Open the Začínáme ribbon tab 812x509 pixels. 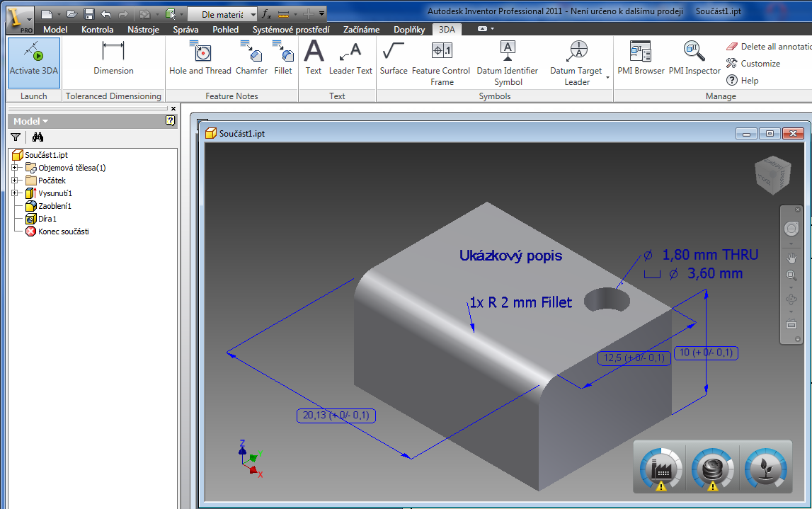click(x=361, y=30)
